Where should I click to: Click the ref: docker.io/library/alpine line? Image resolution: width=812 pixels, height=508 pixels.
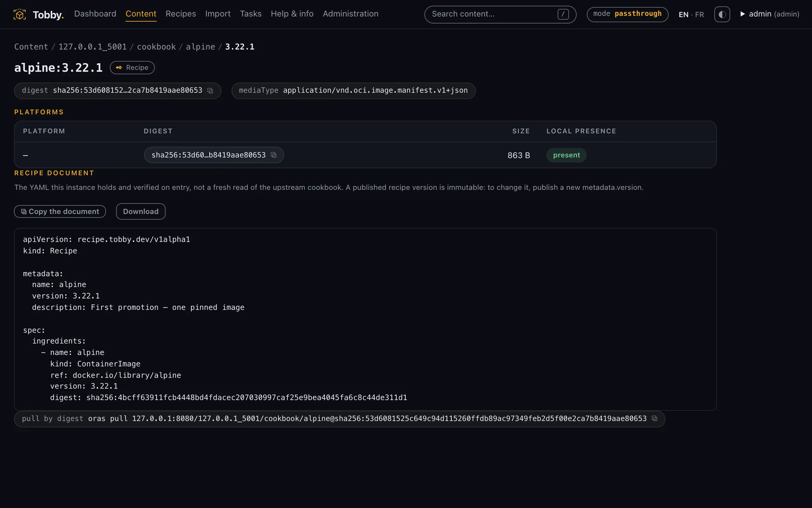115,375
